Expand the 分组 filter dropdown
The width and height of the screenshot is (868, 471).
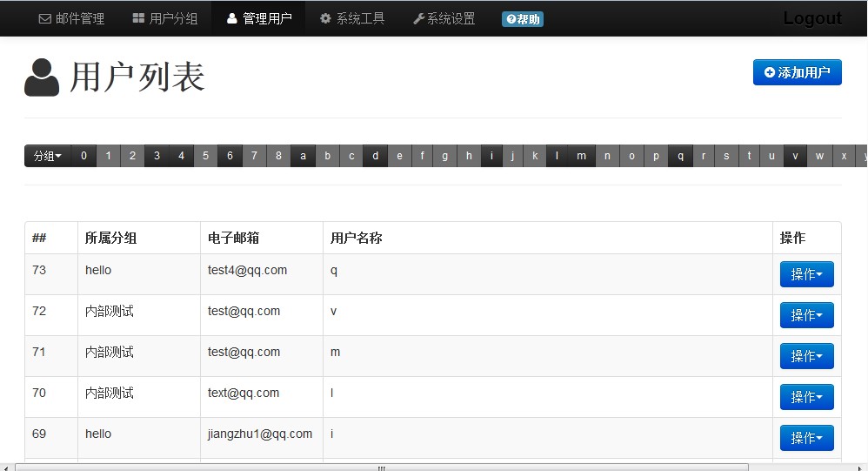click(48, 156)
